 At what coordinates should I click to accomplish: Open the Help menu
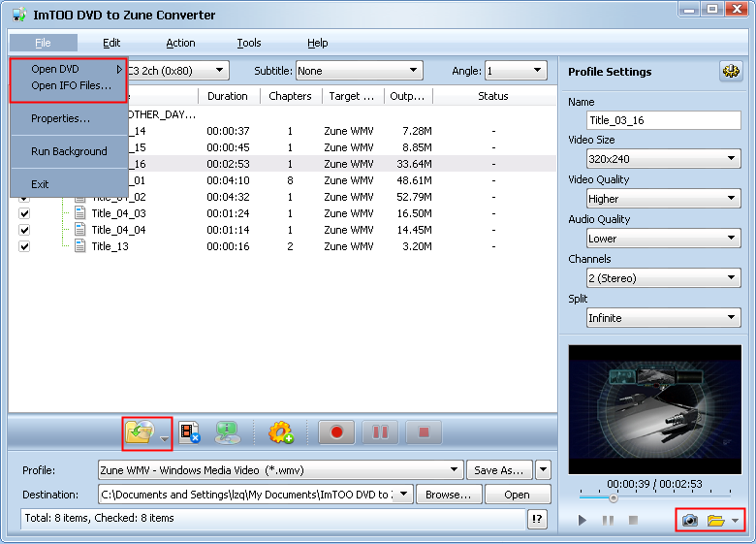pyautogui.click(x=317, y=43)
